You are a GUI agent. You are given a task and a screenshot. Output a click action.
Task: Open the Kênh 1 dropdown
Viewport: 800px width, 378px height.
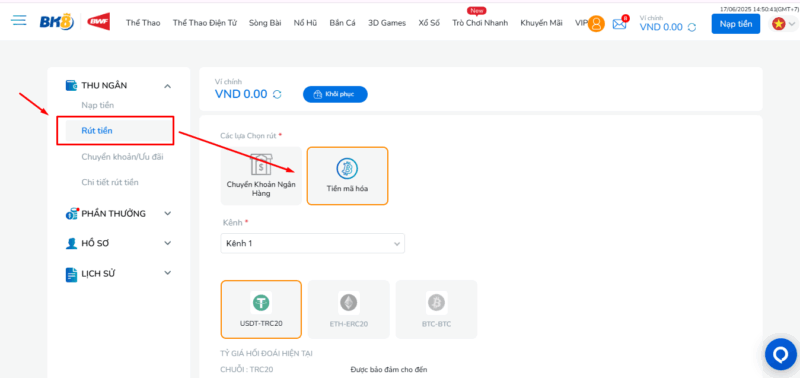[312, 244]
